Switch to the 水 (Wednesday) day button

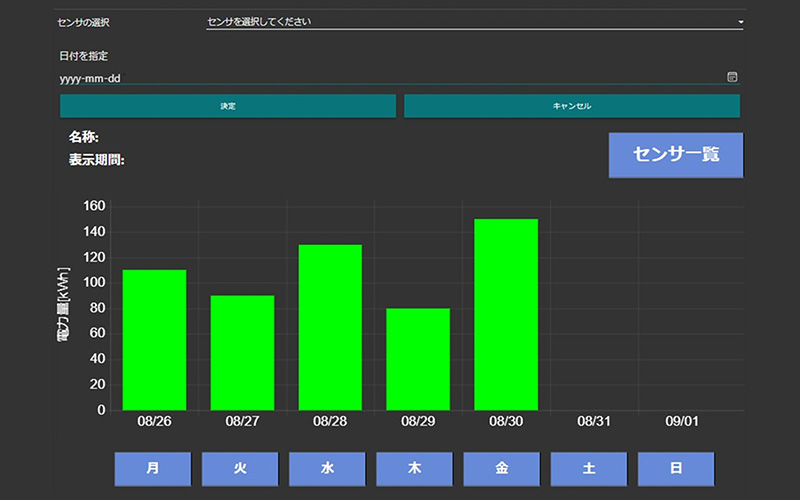tap(327, 468)
